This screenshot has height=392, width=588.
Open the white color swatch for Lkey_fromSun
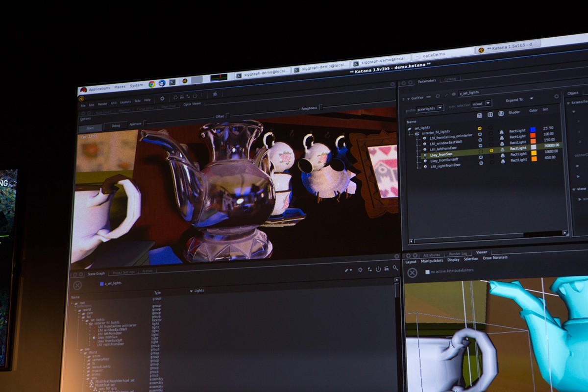click(533, 147)
